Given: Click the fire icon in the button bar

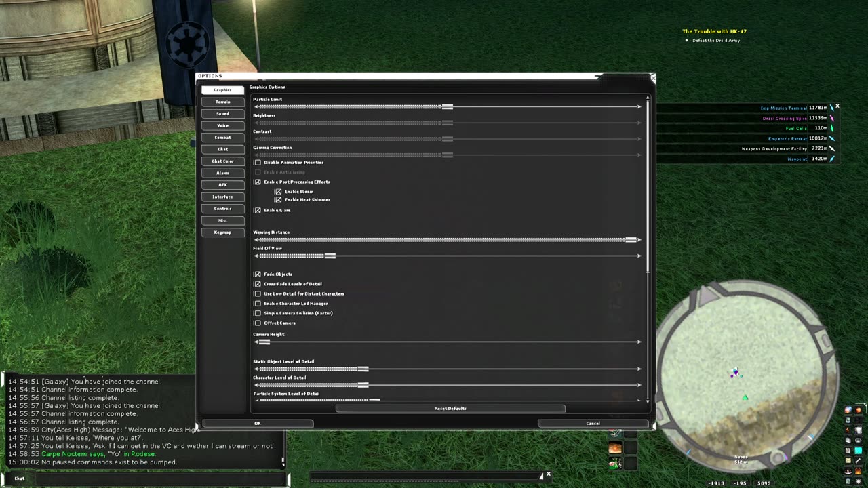Looking at the screenshot, I should click(x=859, y=471).
